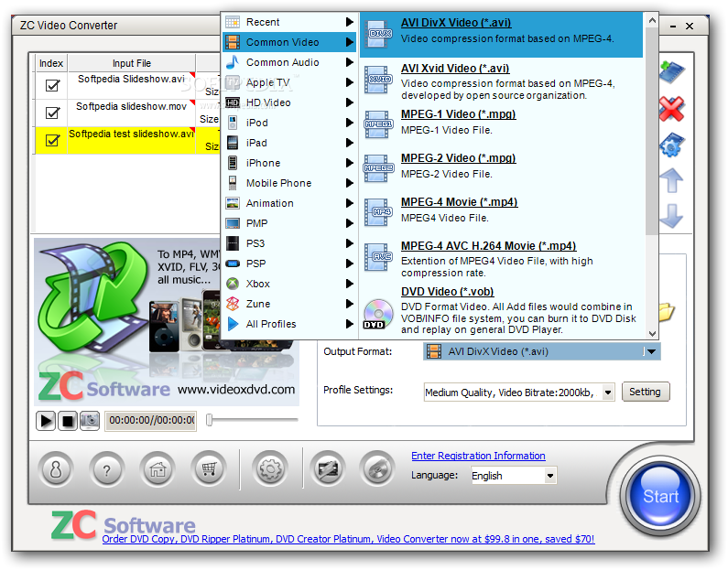The width and height of the screenshot is (728, 570).
Task: Open the Common Video menu item
Action: click(x=289, y=42)
